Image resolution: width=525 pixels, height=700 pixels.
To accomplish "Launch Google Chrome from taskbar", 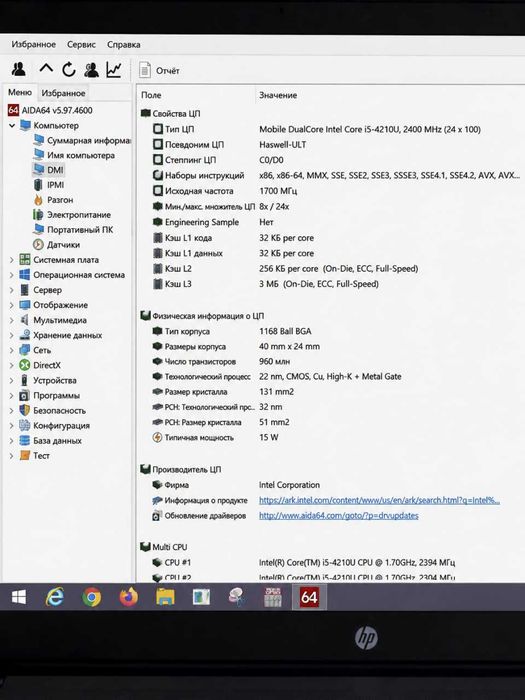I will (x=92, y=597).
